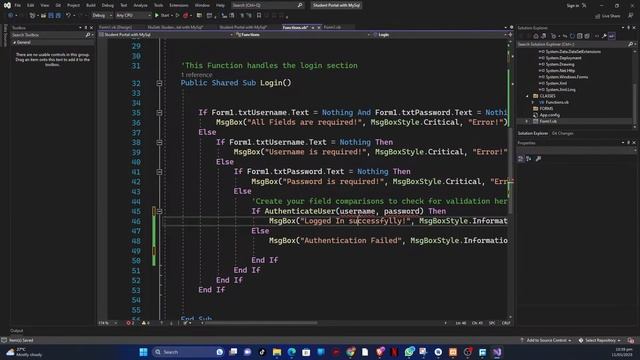The height and width of the screenshot is (360, 640).
Task: Click the Home icon in Solution Explorer
Action: coord(536,36)
